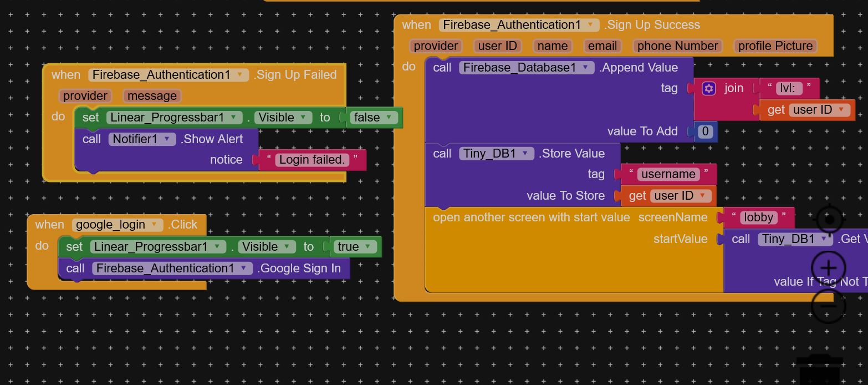
Task: Click the number 0 value block
Action: [x=705, y=131]
